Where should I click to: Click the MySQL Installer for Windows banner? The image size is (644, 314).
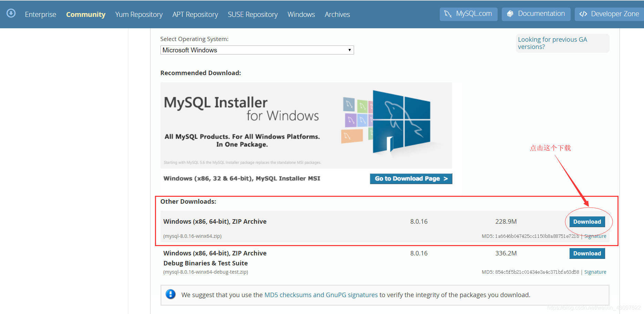point(306,125)
